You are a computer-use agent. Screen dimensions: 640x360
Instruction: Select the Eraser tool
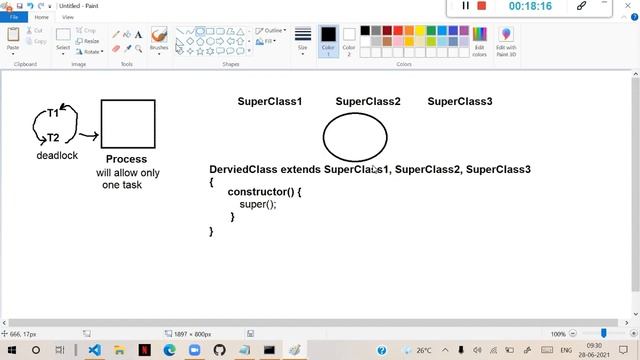pyautogui.click(x=116, y=49)
